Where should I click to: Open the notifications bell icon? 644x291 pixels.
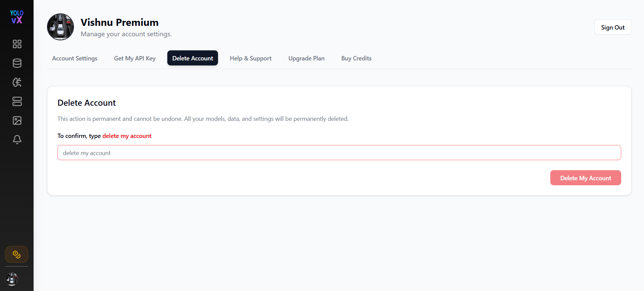[17, 140]
